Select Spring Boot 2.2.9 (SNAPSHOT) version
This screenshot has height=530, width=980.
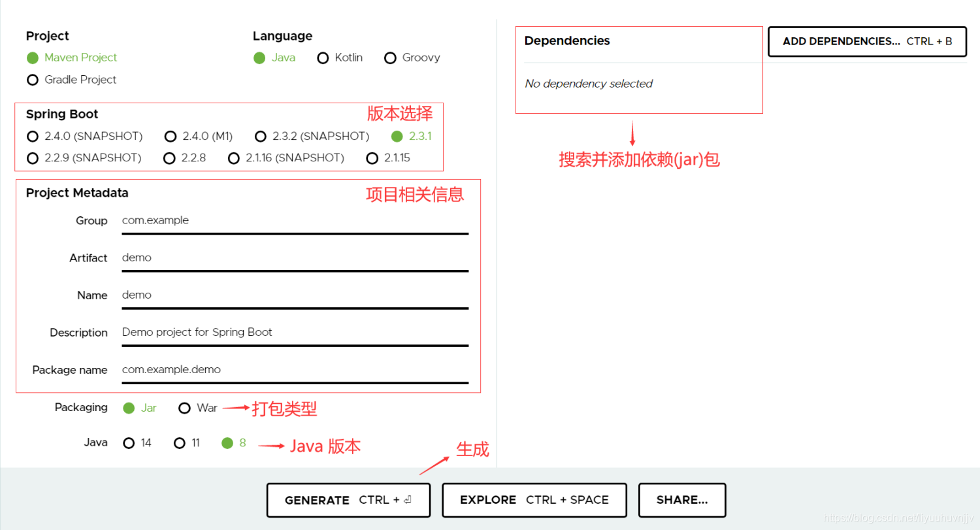pos(84,158)
